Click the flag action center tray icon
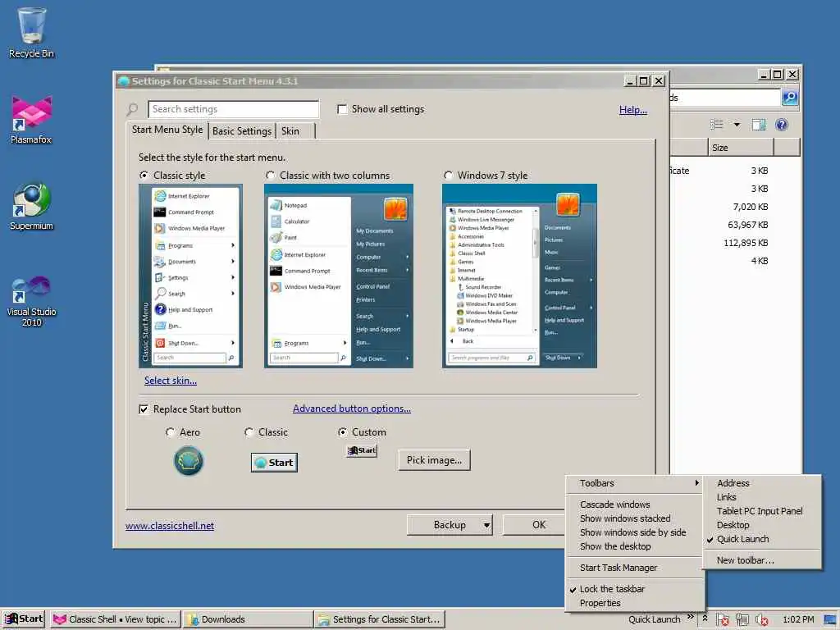 (x=722, y=620)
